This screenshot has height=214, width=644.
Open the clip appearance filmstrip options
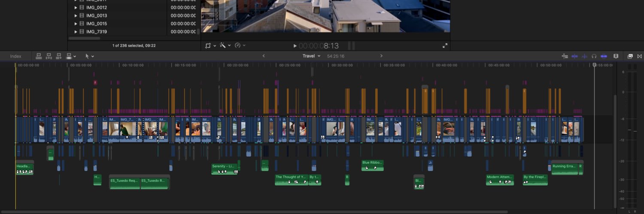click(616, 56)
